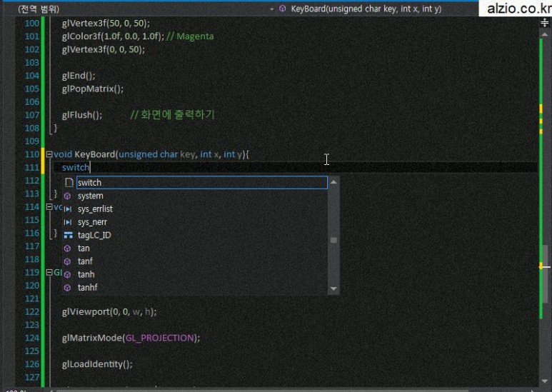Click autocomplete list scroll-up arrow
The image size is (552, 392).
pos(333,182)
